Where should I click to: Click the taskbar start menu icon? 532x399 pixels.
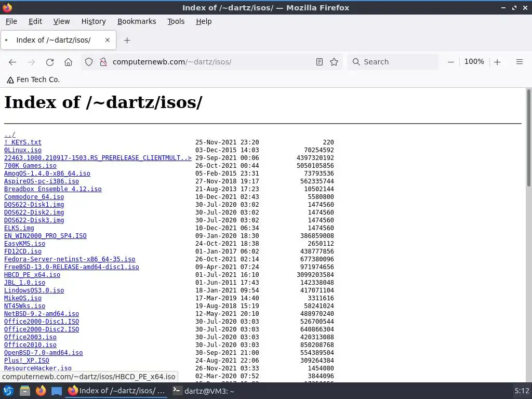pos(8,391)
